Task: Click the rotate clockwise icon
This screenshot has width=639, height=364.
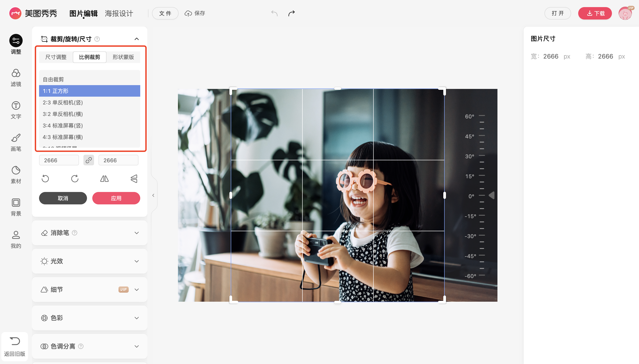Action: click(75, 178)
